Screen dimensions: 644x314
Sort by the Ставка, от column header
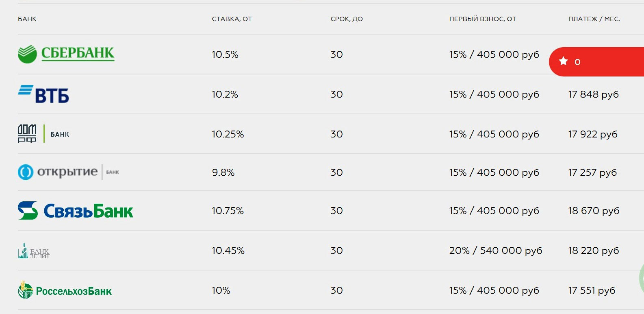[232, 19]
